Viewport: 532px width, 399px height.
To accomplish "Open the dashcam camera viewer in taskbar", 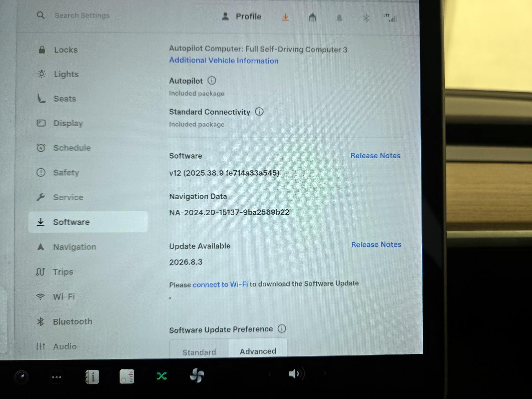I will [x=21, y=376].
